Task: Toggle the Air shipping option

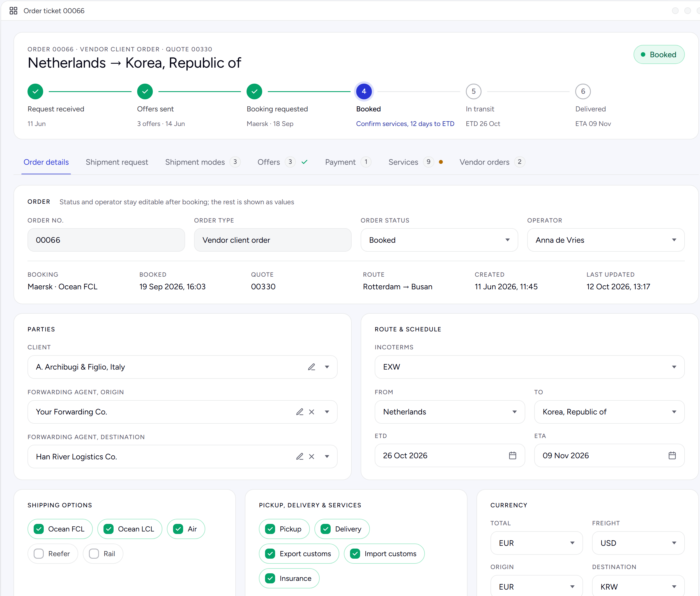Action: tap(186, 529)
